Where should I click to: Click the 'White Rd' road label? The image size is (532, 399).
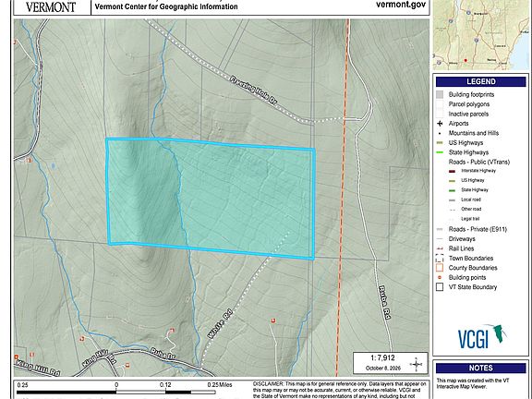[x=220, y=323]
